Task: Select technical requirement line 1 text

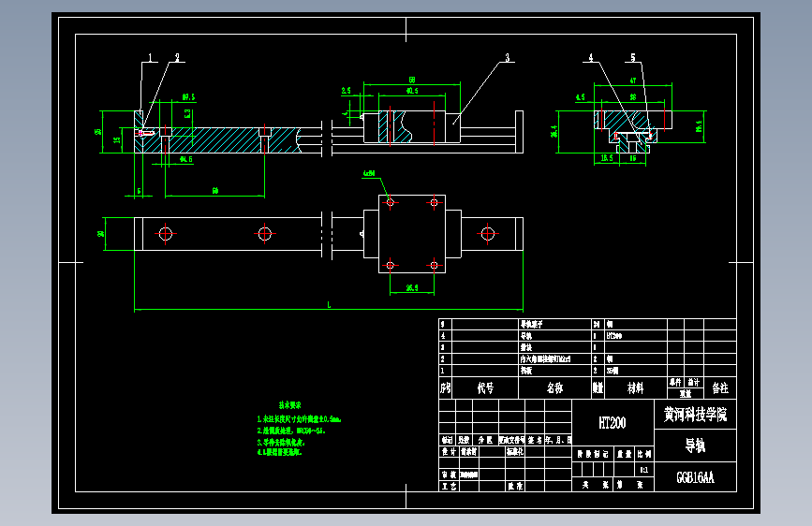Action: coord(299,418)
